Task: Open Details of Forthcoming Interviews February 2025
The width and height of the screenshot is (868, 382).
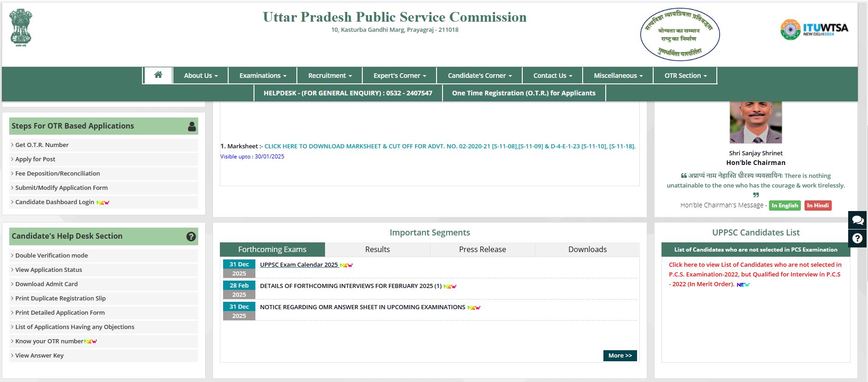Action: tap(351, 286)
